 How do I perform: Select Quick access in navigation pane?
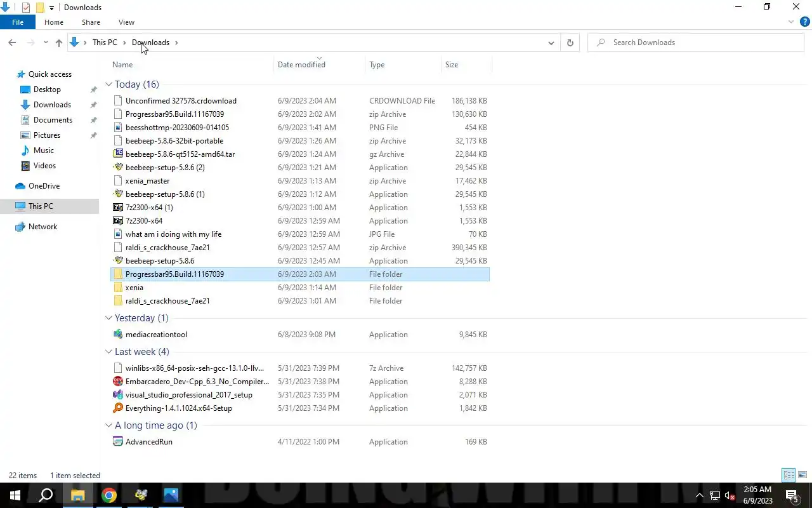click(49, 74)
